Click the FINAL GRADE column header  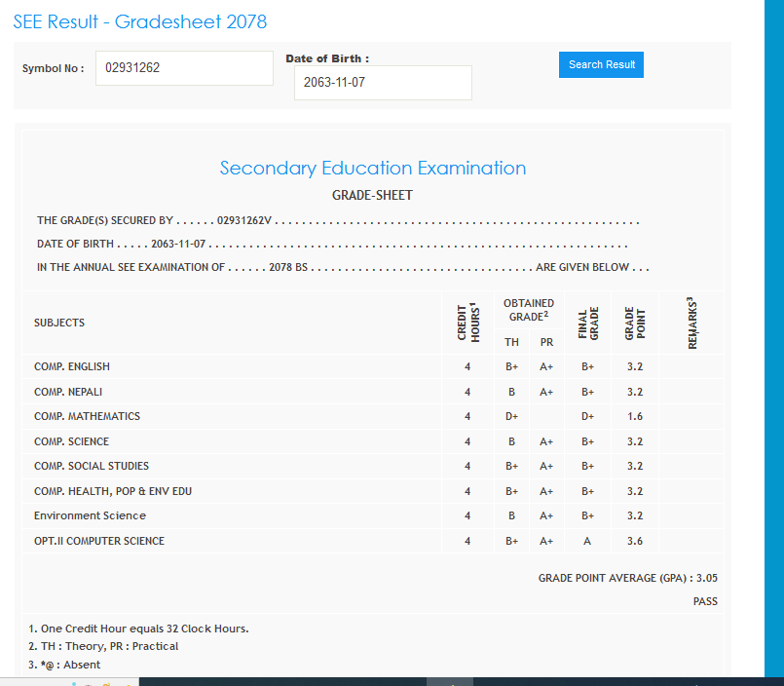point(587,323)
